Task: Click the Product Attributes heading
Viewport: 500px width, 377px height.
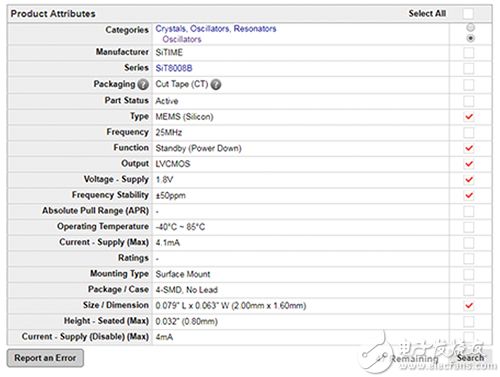Action: (53, 14)
